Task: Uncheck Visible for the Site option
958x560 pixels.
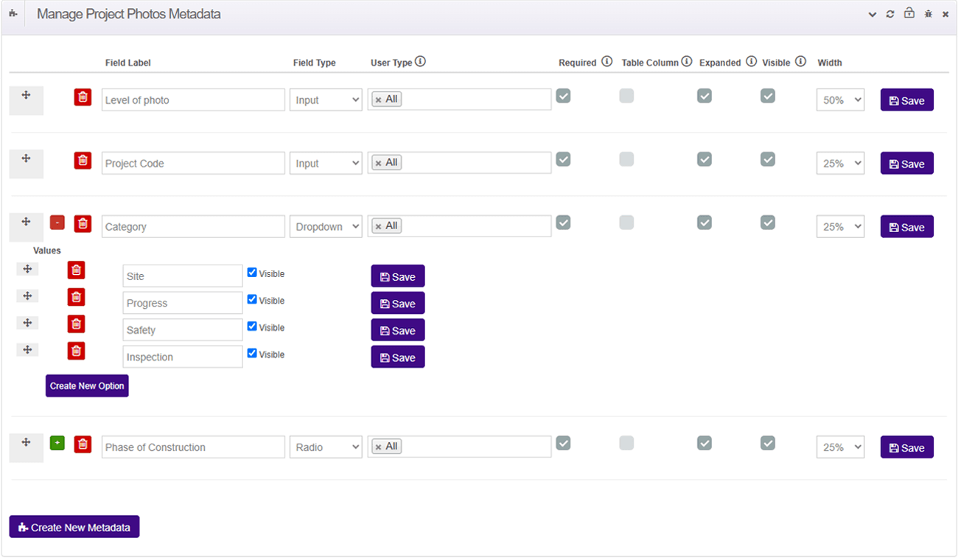Action: click(x=252, y=273)
